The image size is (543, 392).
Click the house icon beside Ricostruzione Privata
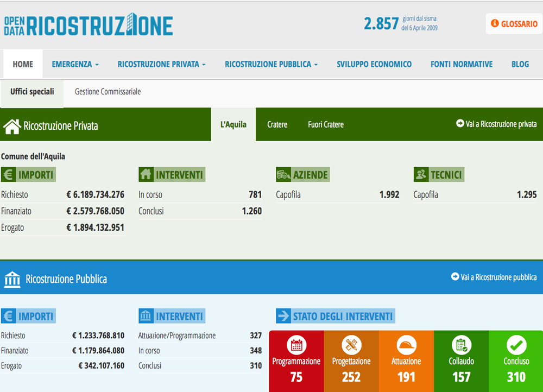pos(12,126)
